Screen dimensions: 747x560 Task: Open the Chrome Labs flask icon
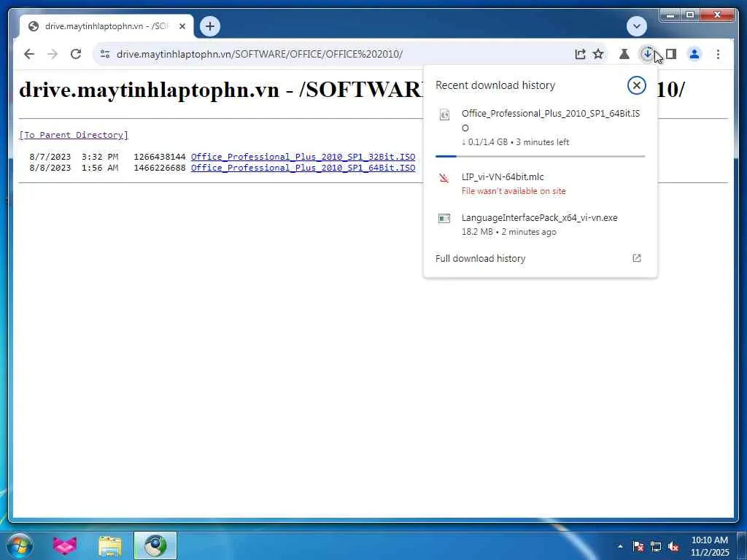pyautogui.click(x=624, y=54)
